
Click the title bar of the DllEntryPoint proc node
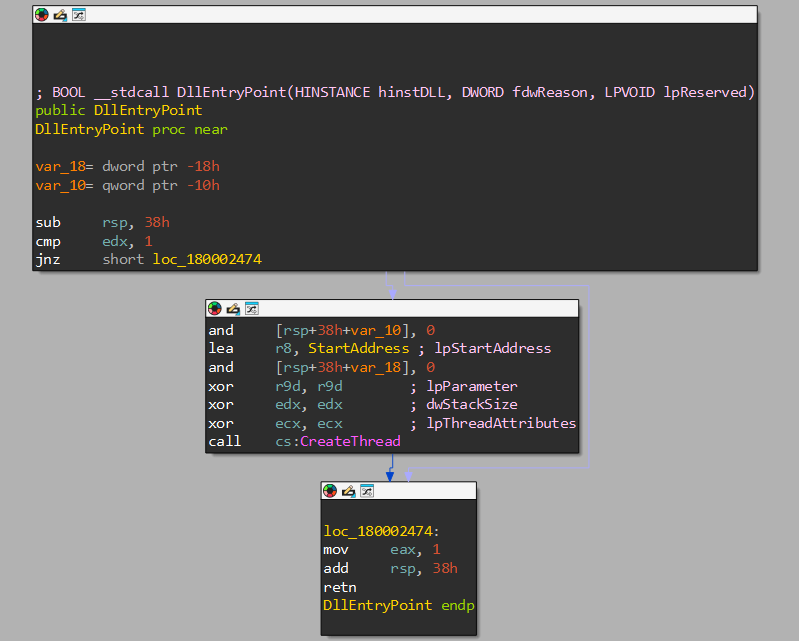pyautogui.click(x=395, y=15)
